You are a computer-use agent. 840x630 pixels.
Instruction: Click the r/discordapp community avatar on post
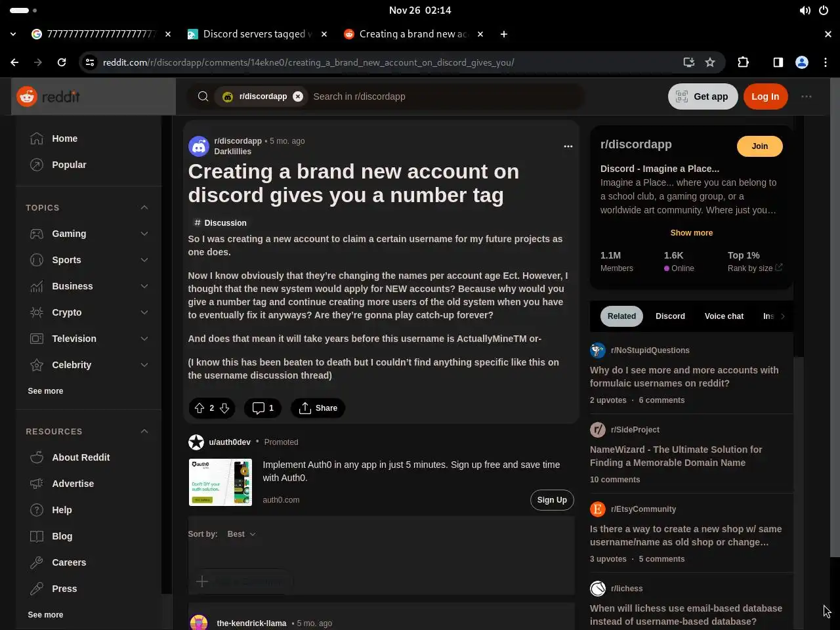click(x=199, y=146)
